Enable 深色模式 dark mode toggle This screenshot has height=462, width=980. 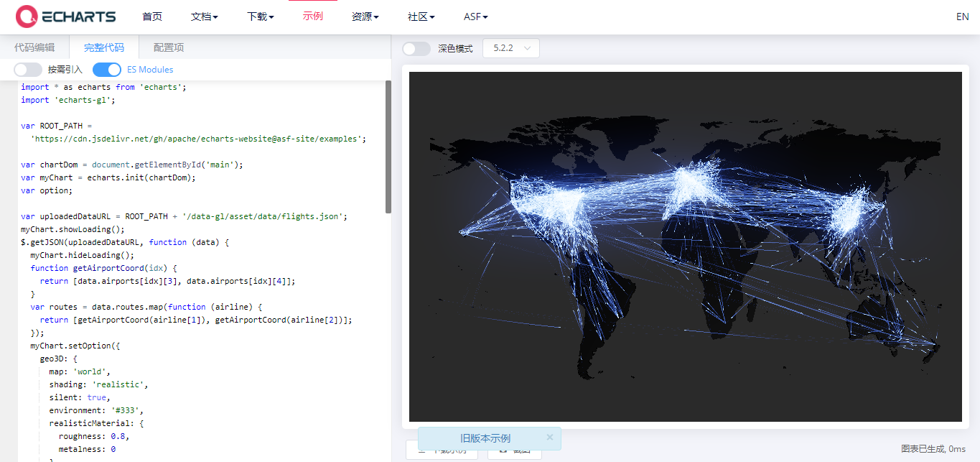(x=416, y=48)
